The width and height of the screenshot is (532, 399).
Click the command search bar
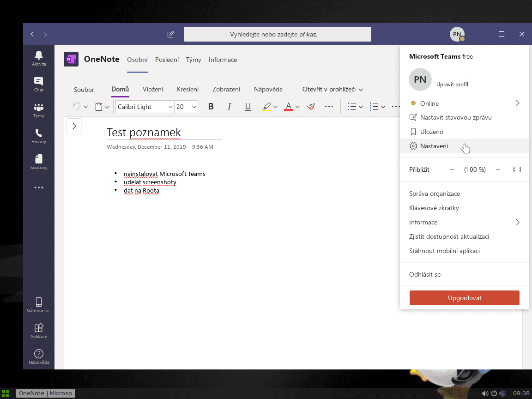[278, 34]
